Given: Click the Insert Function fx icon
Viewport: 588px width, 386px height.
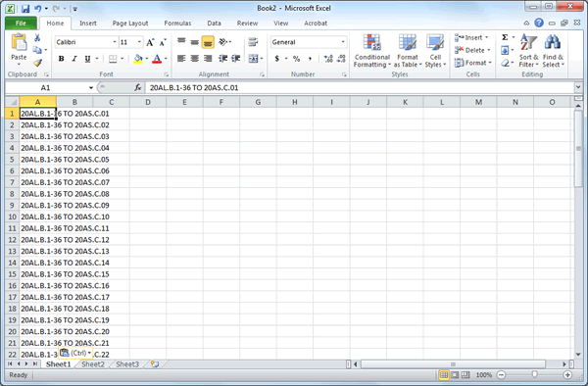Looking at the screenshot, I should pyautogui.click(x=138, y=88).
